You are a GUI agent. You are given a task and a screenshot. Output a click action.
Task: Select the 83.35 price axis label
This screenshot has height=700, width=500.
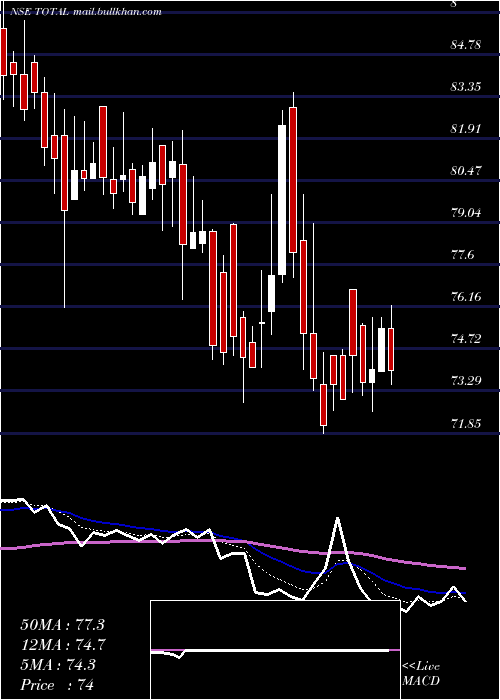(x=466, y=86)
